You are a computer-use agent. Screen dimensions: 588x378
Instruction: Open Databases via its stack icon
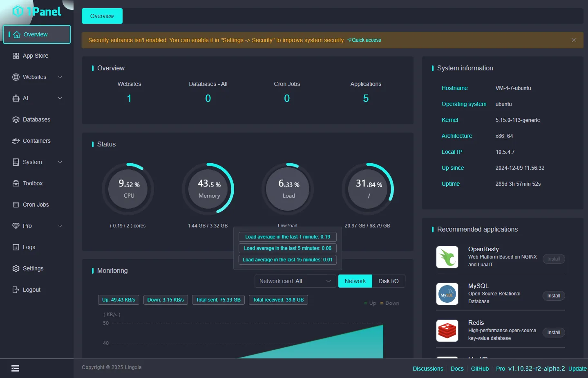click(x=16, y=119)
